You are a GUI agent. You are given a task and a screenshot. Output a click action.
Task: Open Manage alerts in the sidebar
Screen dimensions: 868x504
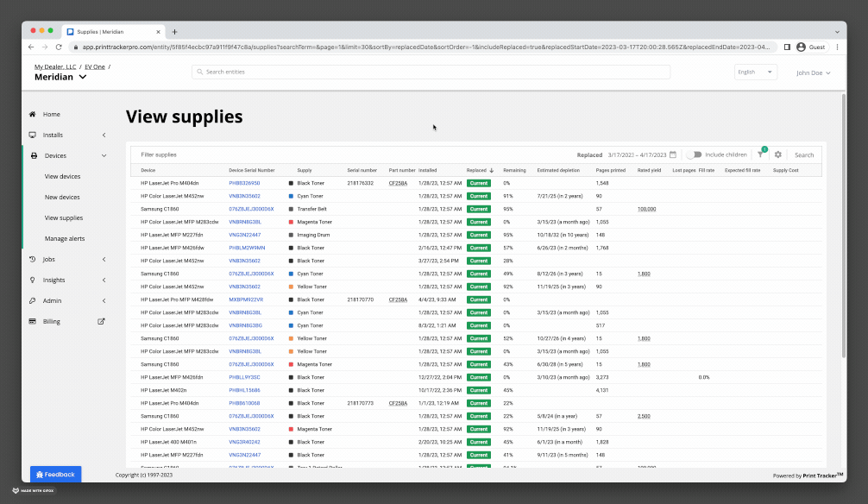tap(65, 238)
